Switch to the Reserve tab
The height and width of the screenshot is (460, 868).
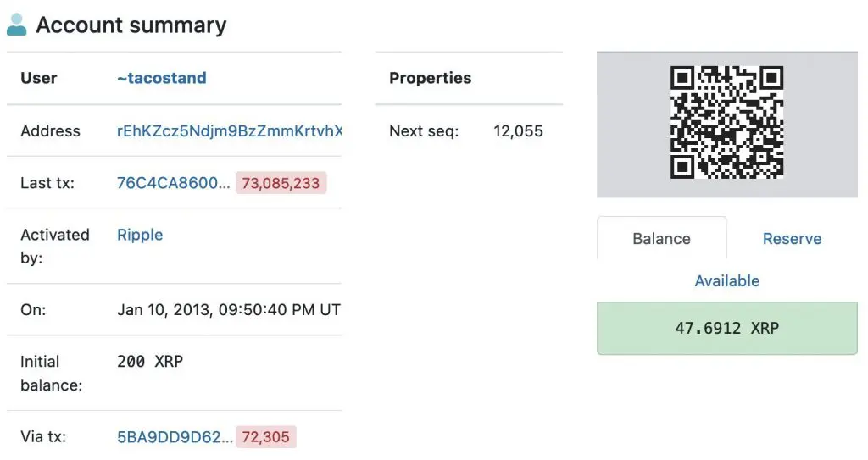click(x=792, y=239)
